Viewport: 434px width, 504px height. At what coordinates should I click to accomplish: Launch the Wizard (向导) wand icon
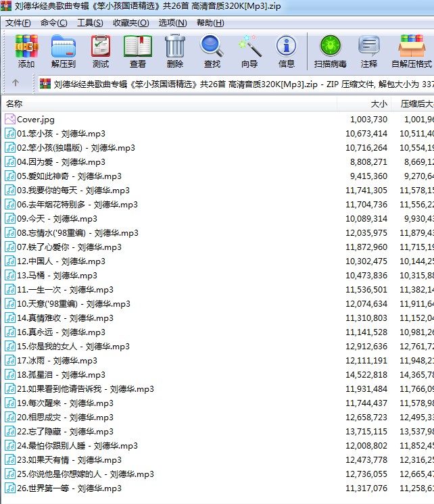[249, 46]
